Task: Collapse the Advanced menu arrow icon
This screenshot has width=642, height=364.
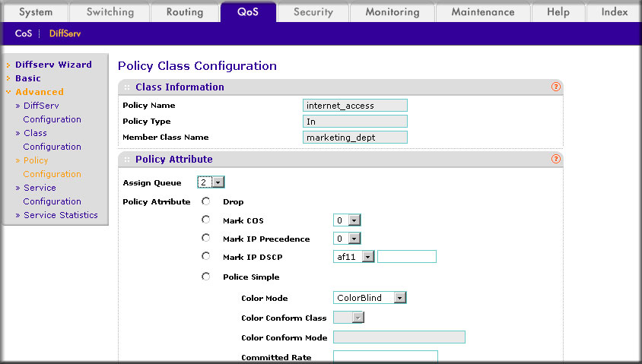Action: point(8,92)
